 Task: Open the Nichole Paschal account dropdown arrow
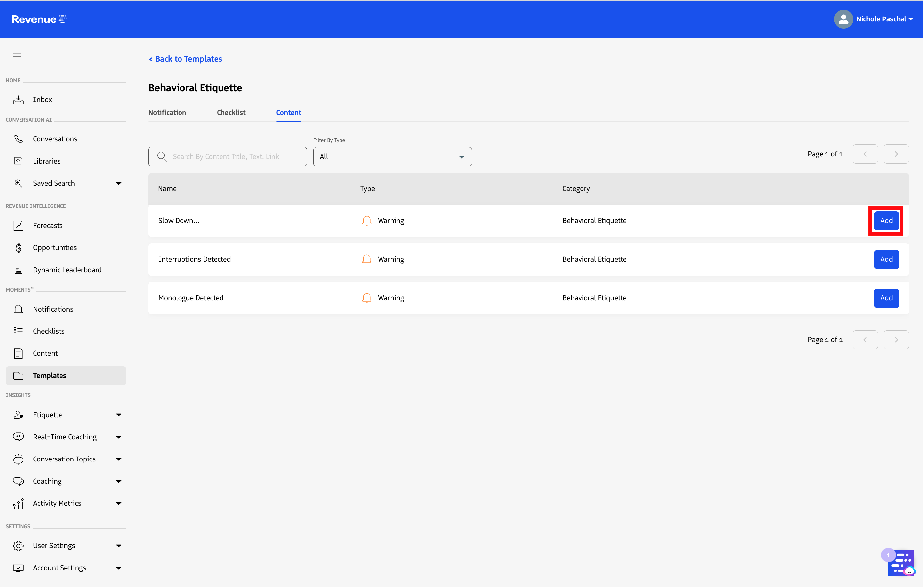(x=911, y=19)
